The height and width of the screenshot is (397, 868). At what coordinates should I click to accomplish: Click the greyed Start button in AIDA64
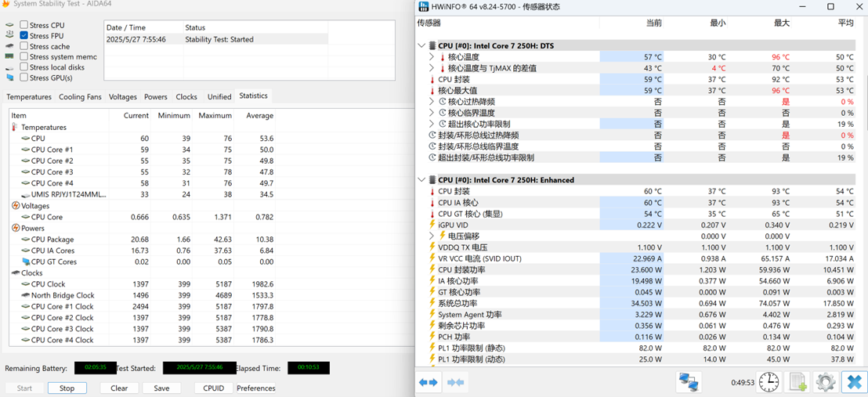24,388
